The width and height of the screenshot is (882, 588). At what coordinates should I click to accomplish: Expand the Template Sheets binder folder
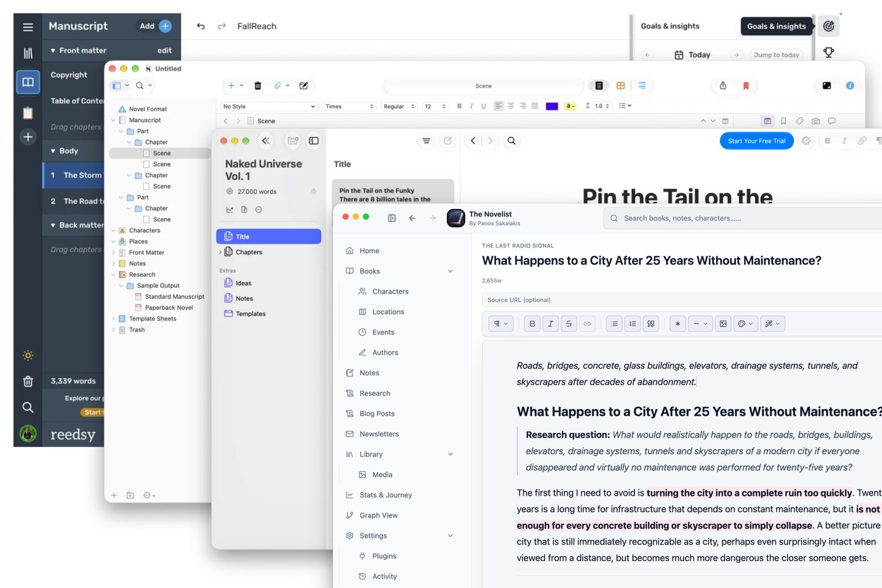[x=114, y=319]
